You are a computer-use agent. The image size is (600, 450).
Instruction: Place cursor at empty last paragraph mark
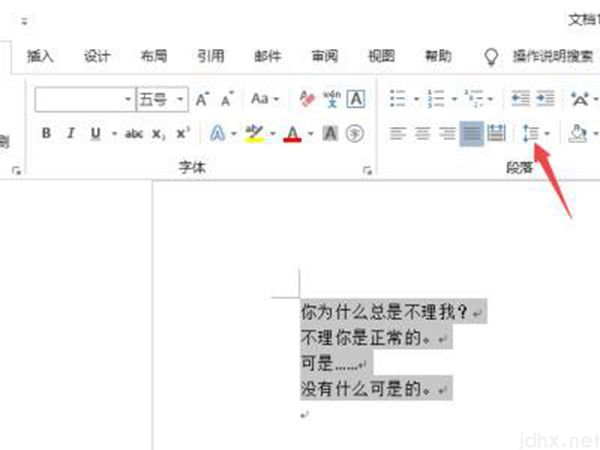(x=305, y=414)
